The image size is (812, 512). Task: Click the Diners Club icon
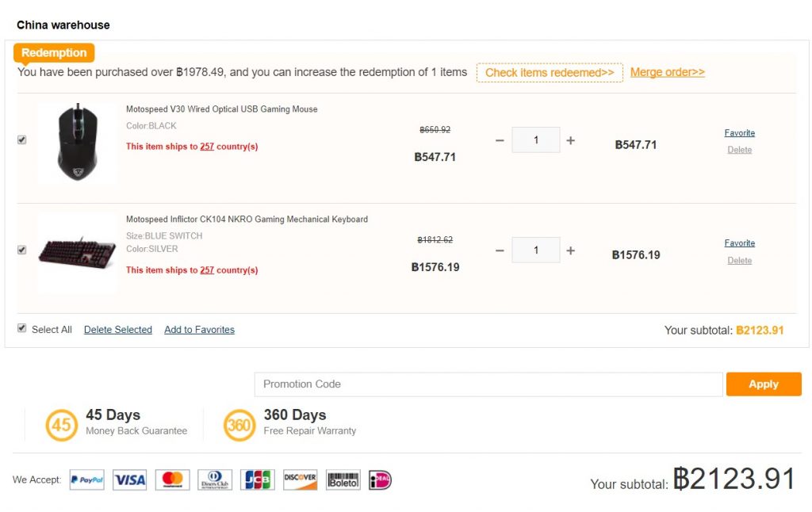click(x=215, y=480)
